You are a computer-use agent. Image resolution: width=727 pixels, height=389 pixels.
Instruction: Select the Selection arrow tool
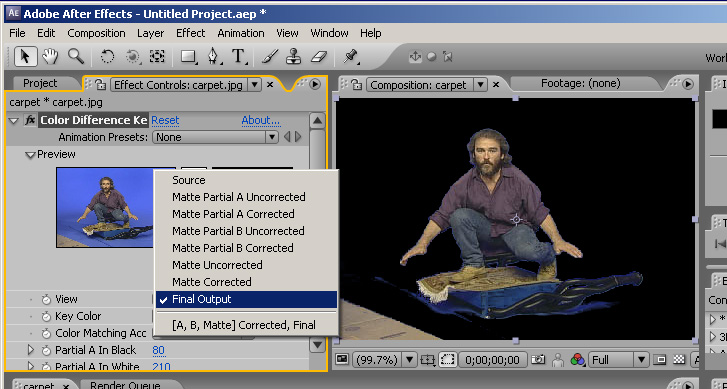(x=25, y=57)
